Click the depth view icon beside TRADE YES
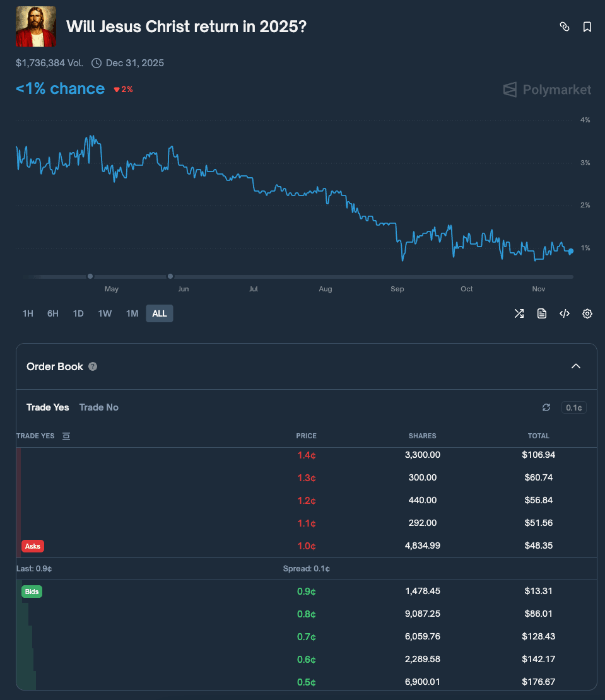 (66, 436)
